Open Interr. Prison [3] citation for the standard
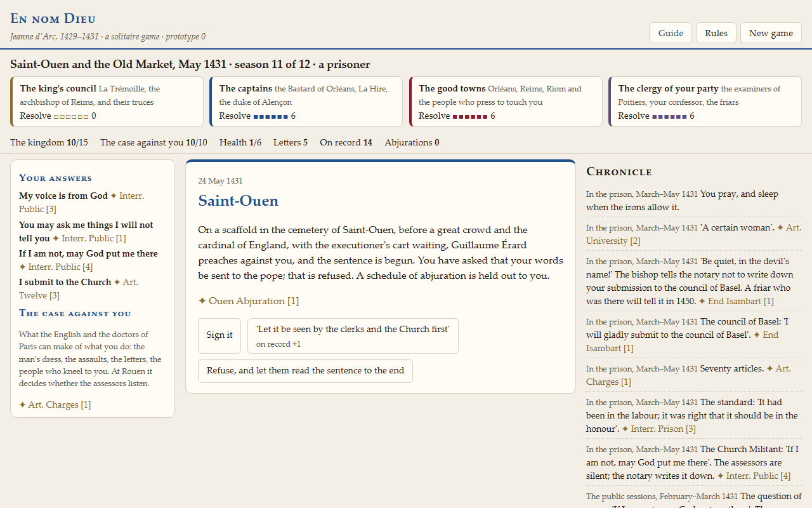812x508 pixels. (658, 429)
